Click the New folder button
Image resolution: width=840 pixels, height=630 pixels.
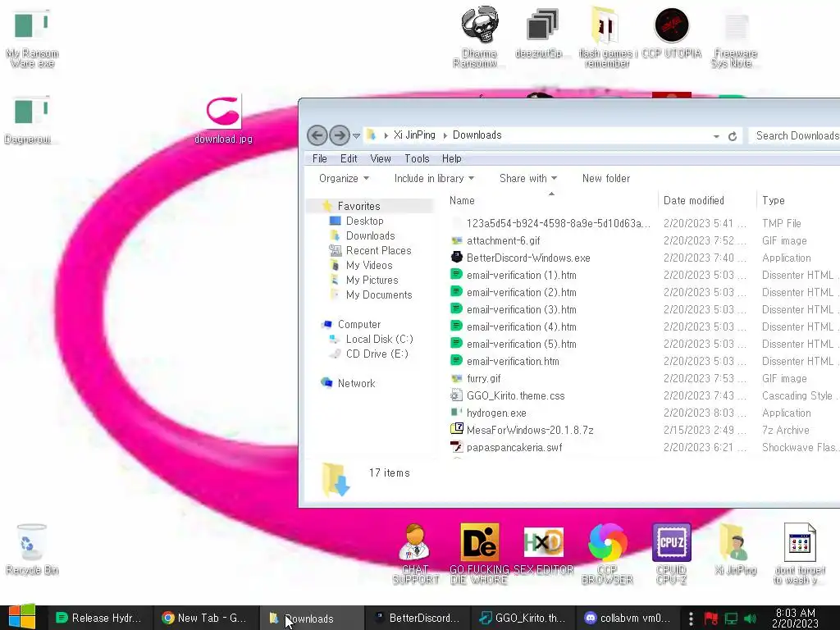(606, 178)
